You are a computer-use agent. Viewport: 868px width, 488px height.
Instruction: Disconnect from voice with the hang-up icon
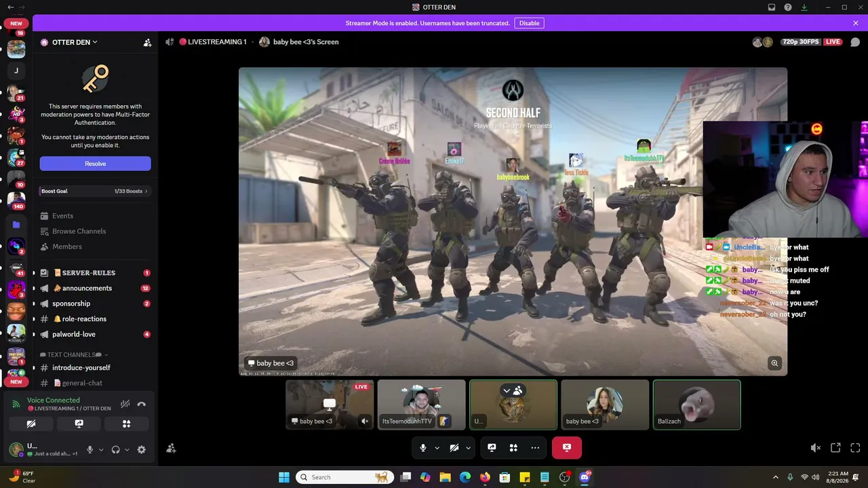point(141,404)
